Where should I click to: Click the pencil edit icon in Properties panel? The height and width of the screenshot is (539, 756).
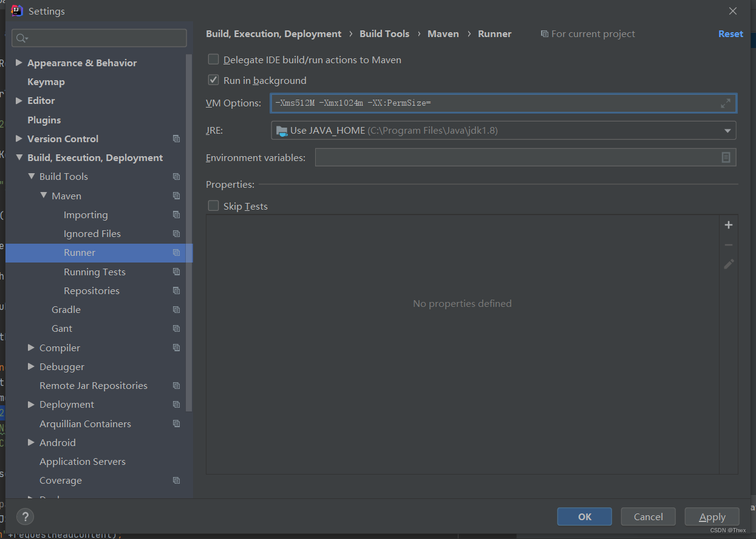pos(728,264)
